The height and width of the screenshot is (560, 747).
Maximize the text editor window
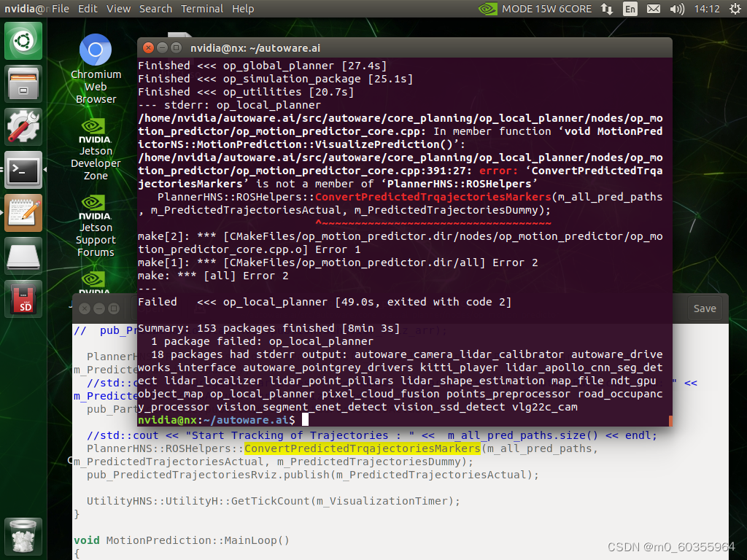113,308
